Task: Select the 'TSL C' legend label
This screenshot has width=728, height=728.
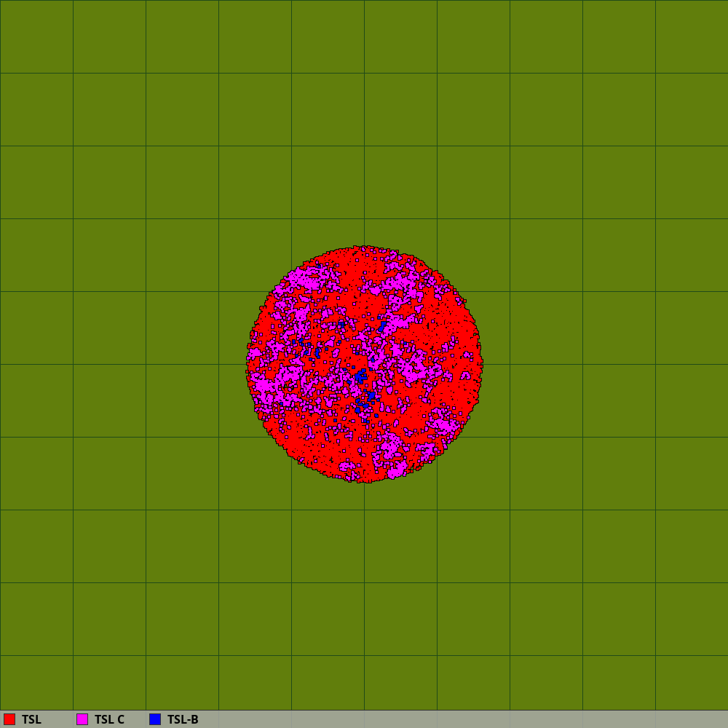Action: click(x=110, y=720)
